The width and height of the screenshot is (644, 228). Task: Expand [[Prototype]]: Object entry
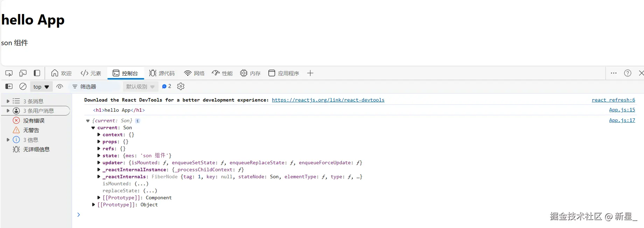[93, 205]
